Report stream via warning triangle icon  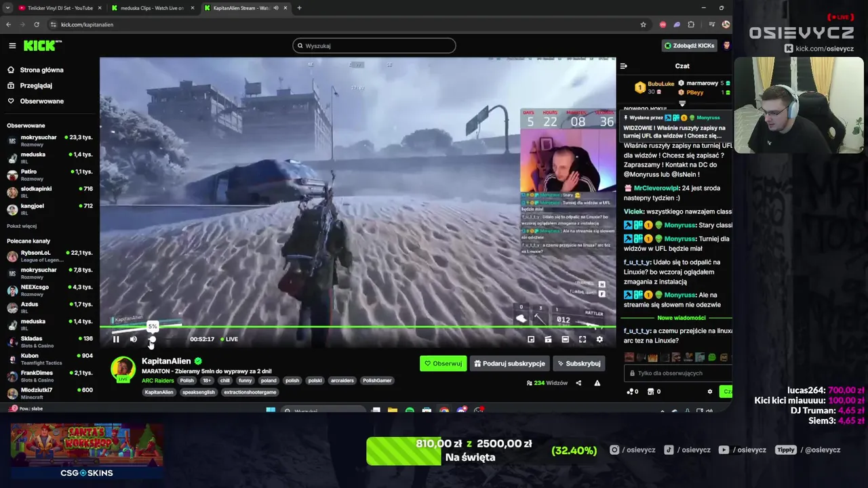(x=597, y=383)
